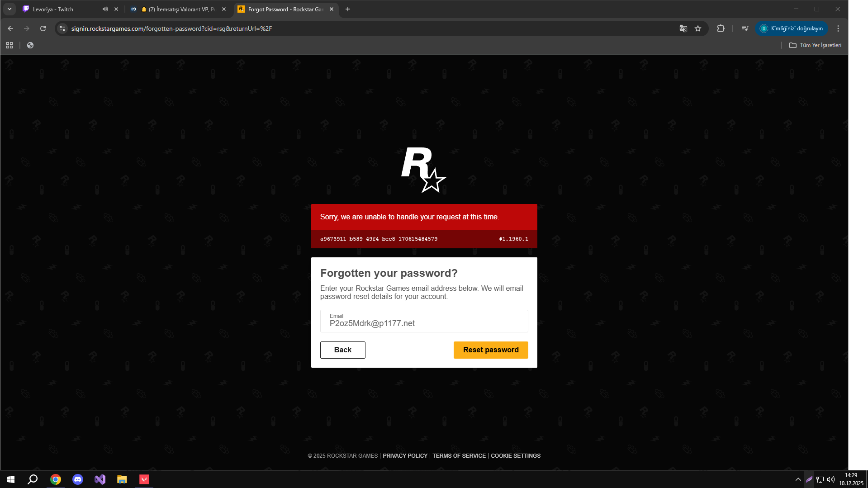Click the 'Forgotten your password?' heading
The image size is (868, 488).
389,273
